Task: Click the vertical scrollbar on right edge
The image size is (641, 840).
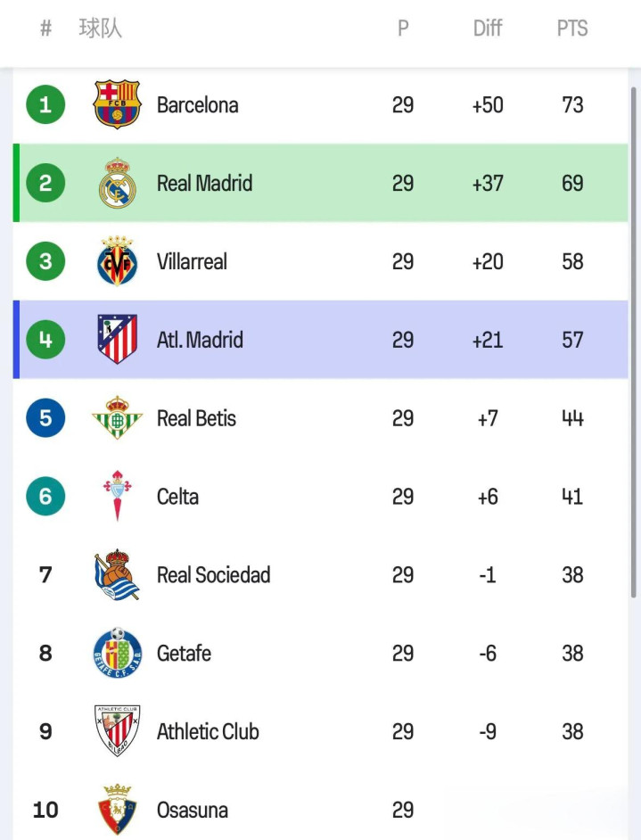Action: click(x=634, y=339)
